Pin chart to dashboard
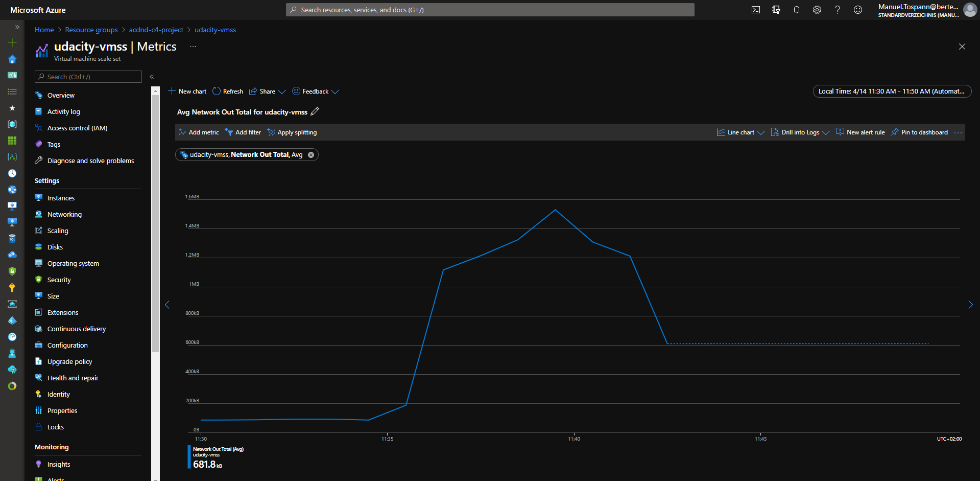The image size is (980, 481). 919,132
